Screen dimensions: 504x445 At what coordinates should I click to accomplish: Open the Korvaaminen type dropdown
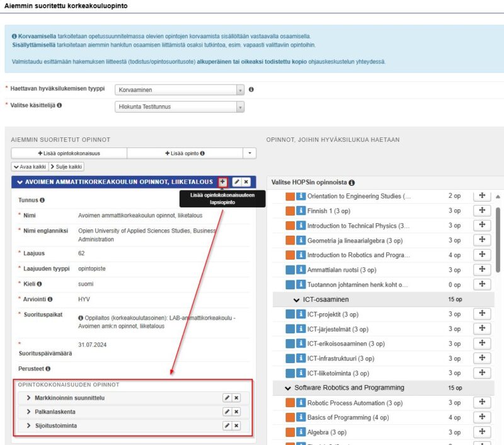(x=180, y=90)
